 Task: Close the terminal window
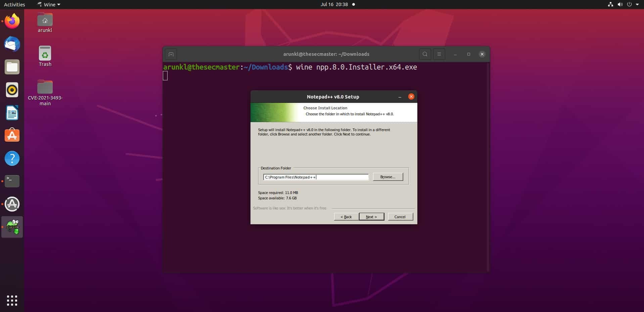482,54
